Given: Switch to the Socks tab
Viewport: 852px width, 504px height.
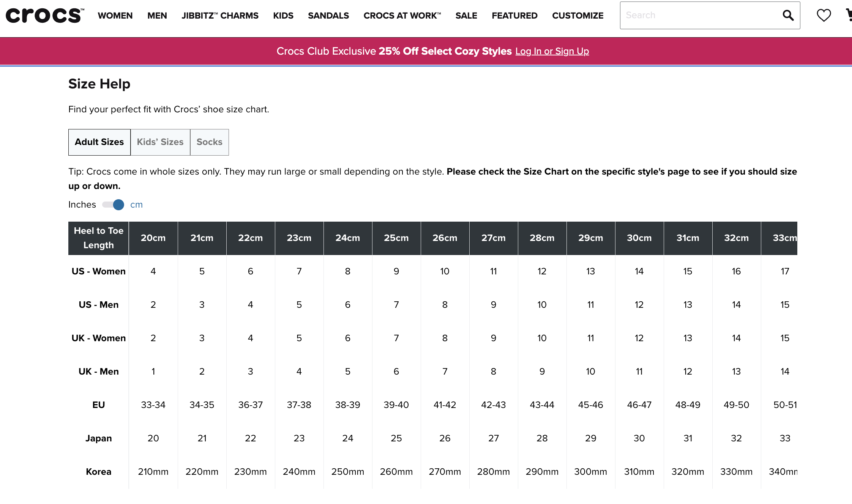Looking at the screenshot, I should click(x=209, y=142).
